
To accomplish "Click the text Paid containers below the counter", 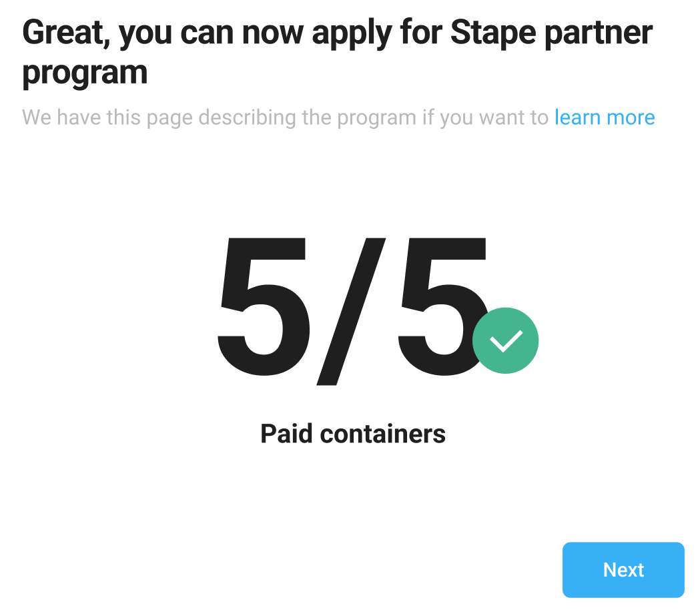I will coord(353,433).
